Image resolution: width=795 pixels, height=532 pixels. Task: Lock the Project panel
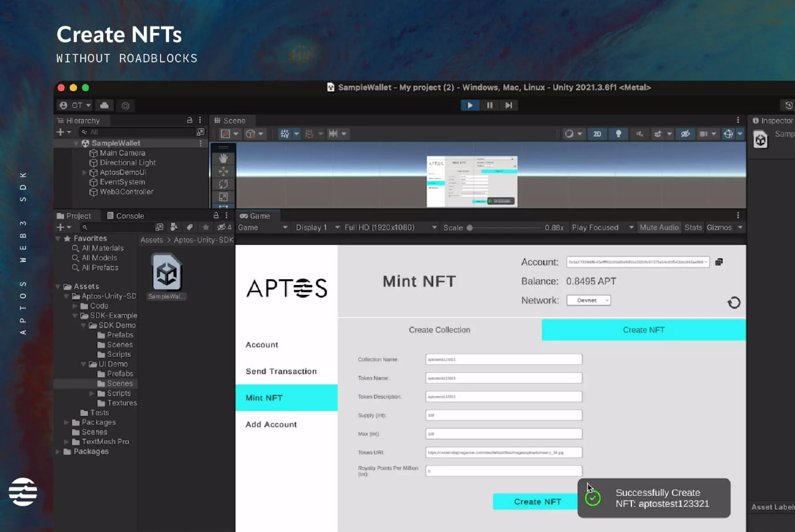click(x=216, y=215)
